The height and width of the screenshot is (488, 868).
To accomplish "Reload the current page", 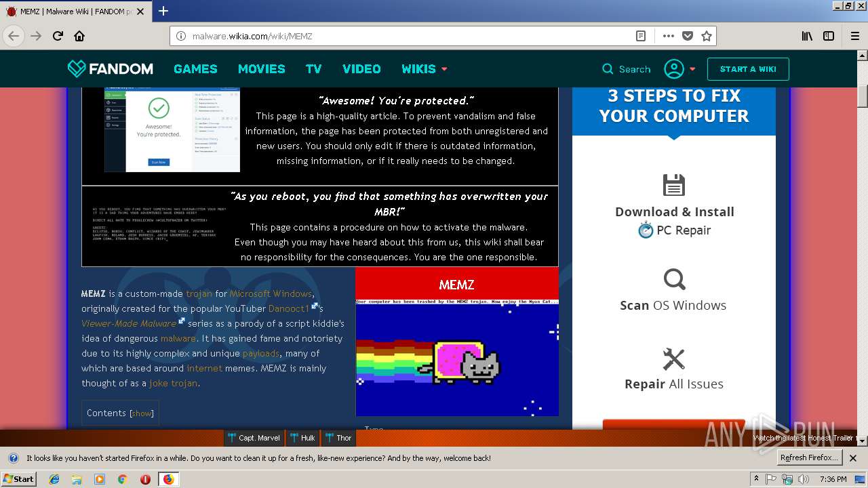I will (58, 36).
